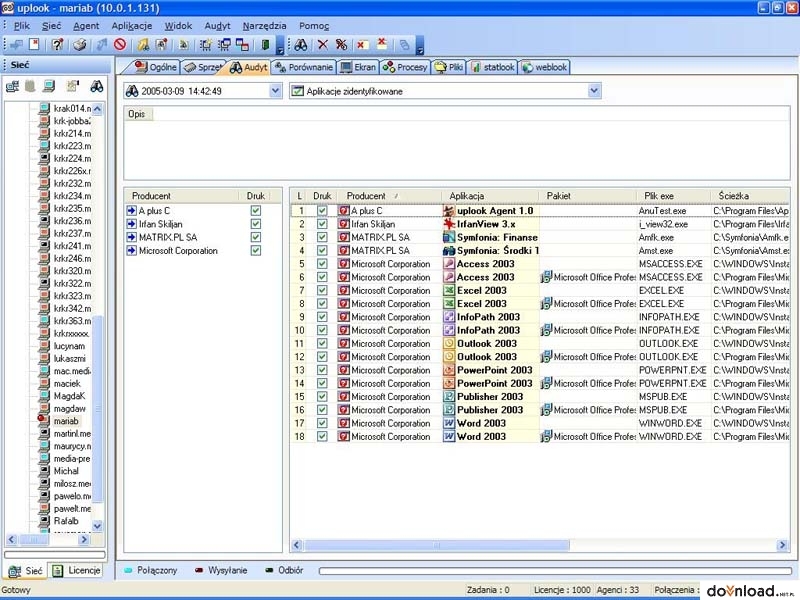Screen dimensions: 800x600
Task: Click tree list scroll-up arrow
Action: (x=97, y=109)
